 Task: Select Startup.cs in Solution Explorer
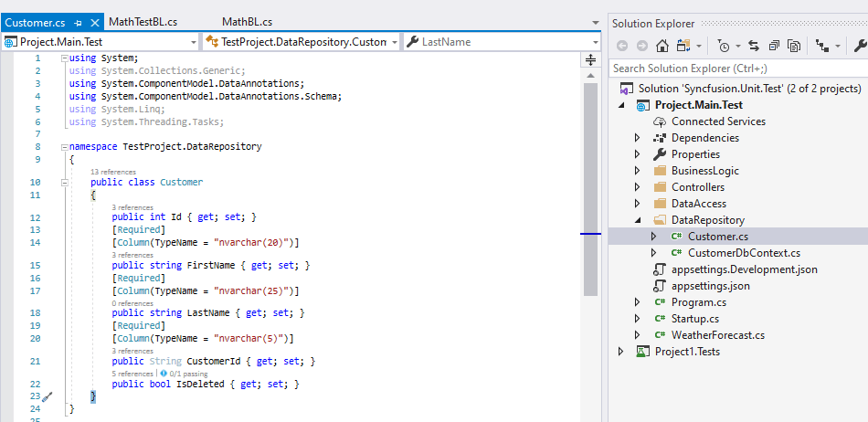[694, 319]
